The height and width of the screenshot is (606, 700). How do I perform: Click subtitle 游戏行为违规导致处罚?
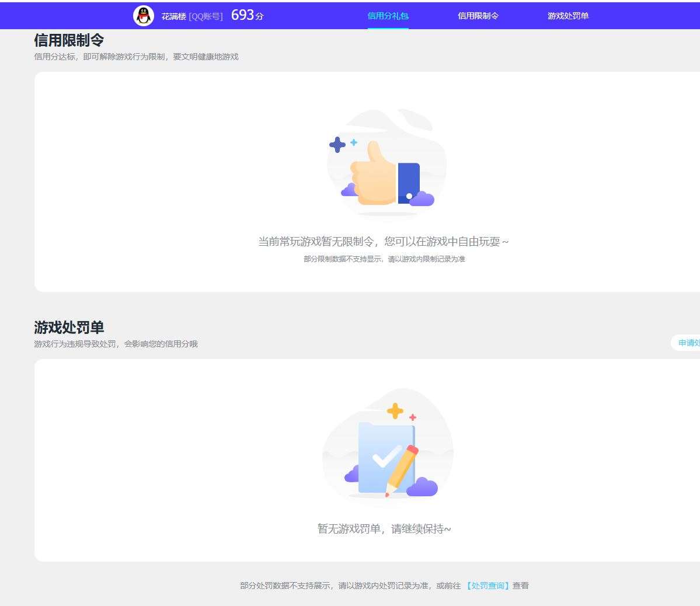point(75,344)
